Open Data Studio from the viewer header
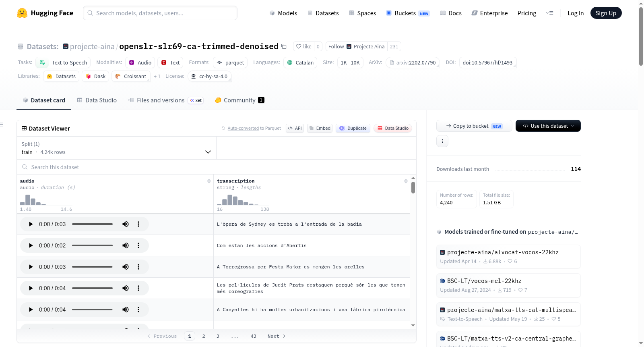 (x=393, y=128)
